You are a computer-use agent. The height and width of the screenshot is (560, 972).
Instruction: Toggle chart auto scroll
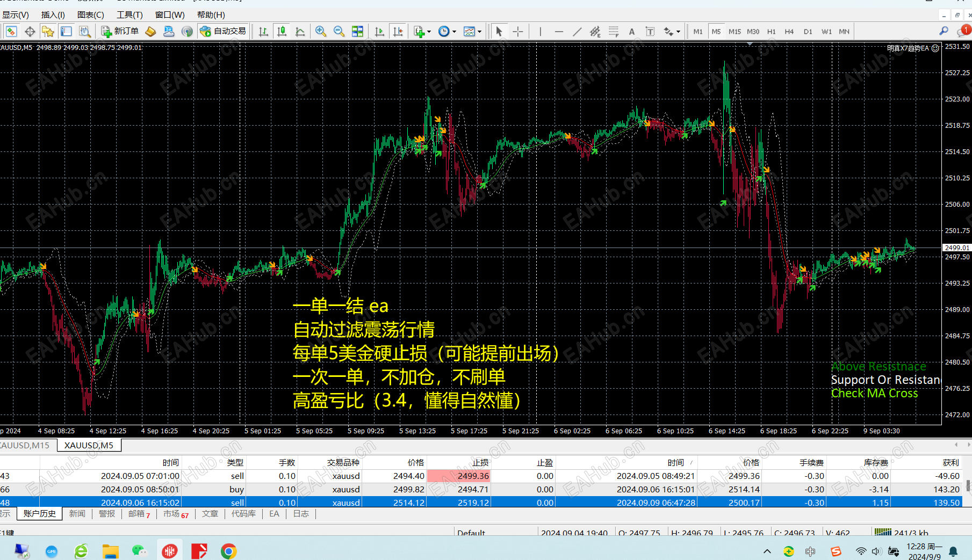(379, 32)
